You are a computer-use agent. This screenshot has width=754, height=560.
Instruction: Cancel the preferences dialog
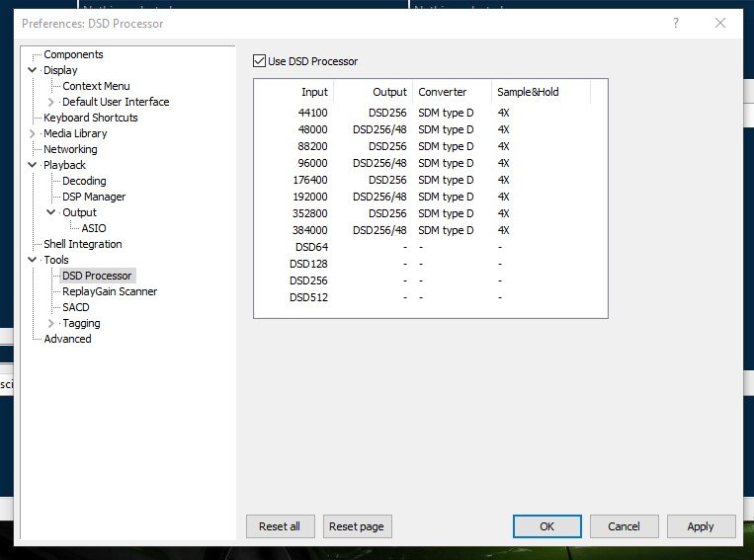tap(624, 526)
